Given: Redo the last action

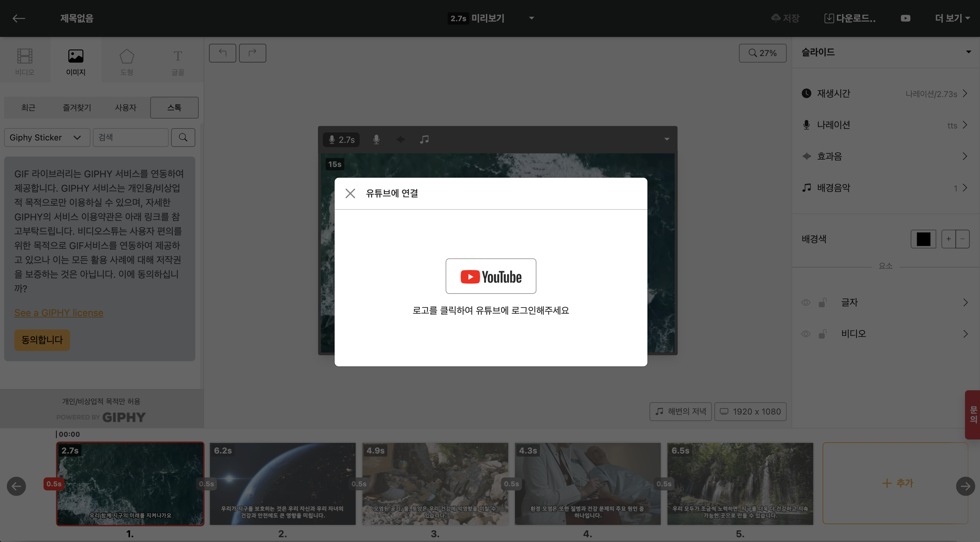Looking at the screenshot, I should pos(253,53).
